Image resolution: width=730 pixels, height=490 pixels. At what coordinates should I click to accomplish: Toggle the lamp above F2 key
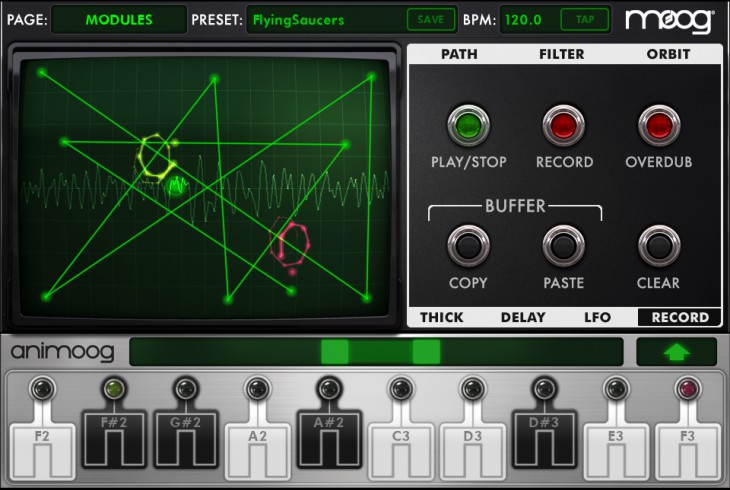coord(42,388)
